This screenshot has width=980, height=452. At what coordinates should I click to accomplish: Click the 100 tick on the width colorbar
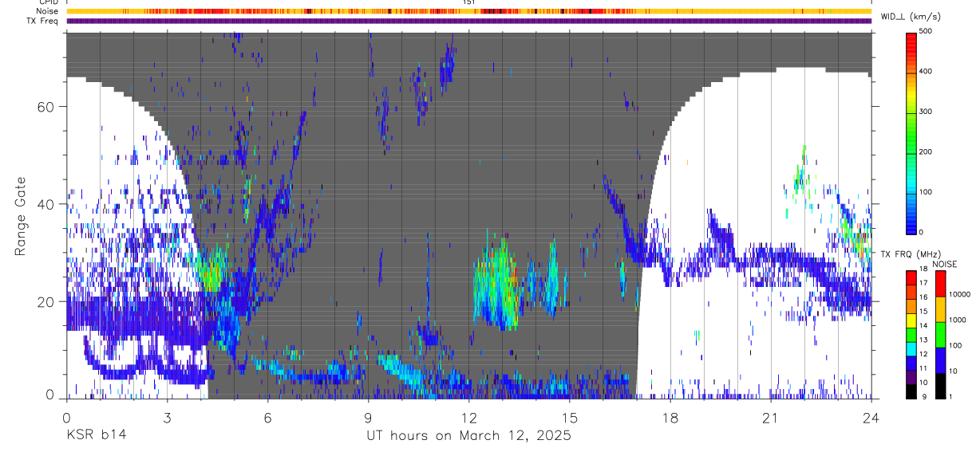(927, 192)
